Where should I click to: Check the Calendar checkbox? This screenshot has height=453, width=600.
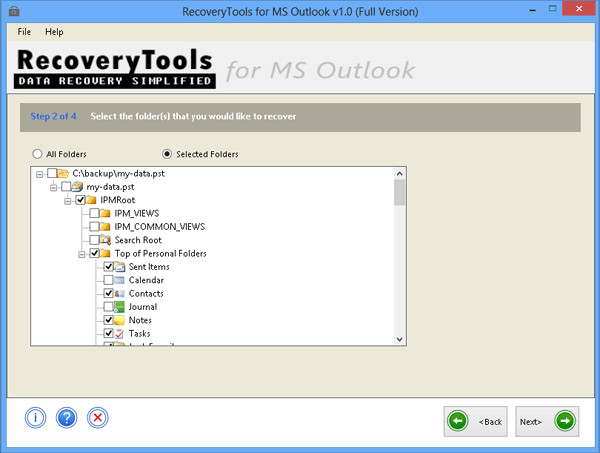[x=108, y=280]
